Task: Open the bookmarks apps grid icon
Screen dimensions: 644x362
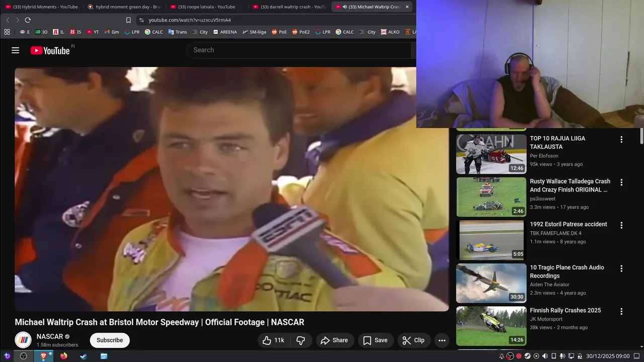Action: click(7, 32)
